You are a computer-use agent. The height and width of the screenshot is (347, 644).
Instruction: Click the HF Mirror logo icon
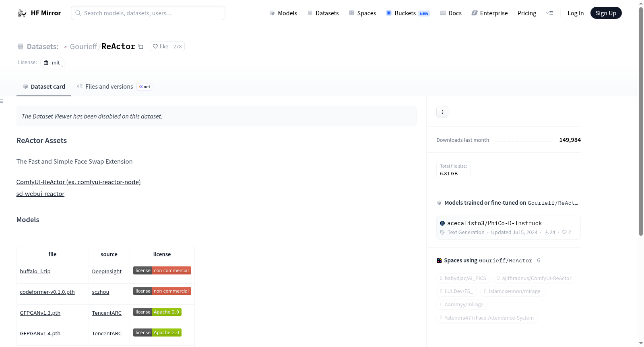pos(22,13)
